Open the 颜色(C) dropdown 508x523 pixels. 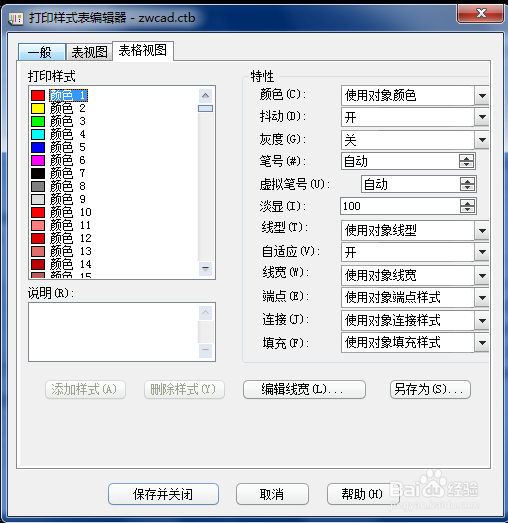pos(482,96)
